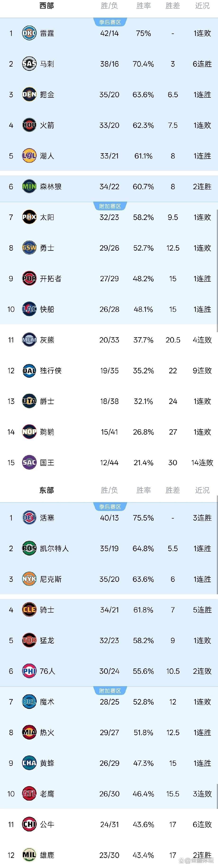This screenshot has width=218, height=868.
Task: Click the GSW Warriors logo
Action: coord(29,248)
